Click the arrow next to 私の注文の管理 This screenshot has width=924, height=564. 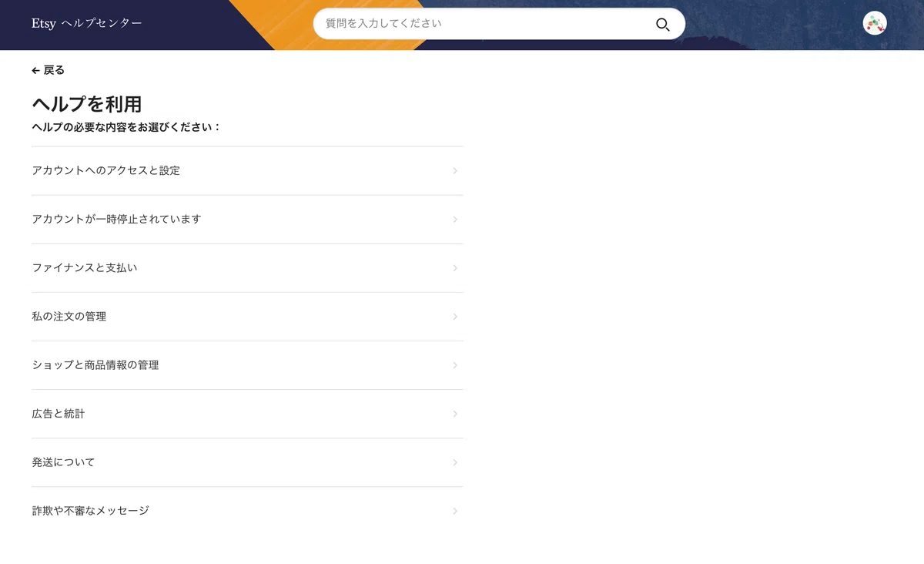455,316
